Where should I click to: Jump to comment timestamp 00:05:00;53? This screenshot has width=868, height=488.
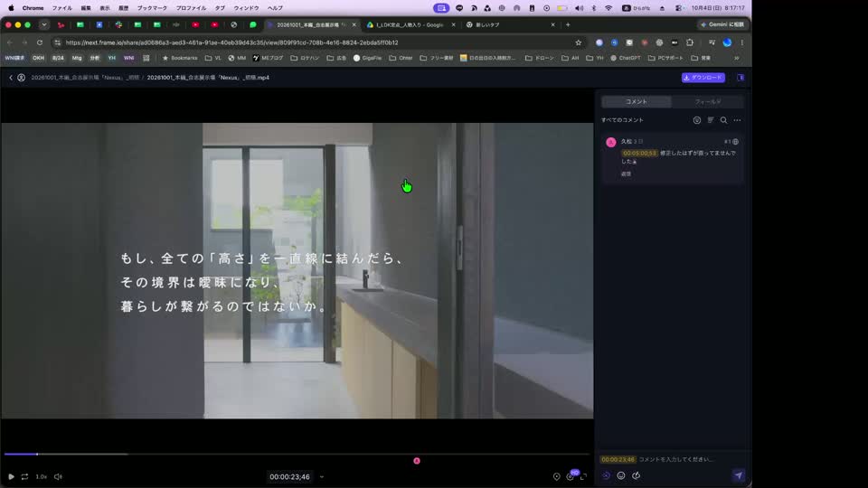(x=639, y=154)
